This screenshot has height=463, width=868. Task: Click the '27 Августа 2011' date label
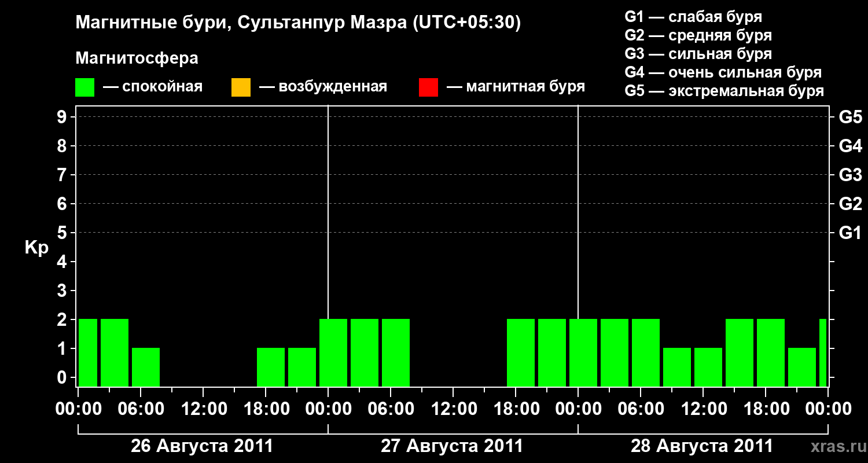pyautogui.click(x=452, y=446)
